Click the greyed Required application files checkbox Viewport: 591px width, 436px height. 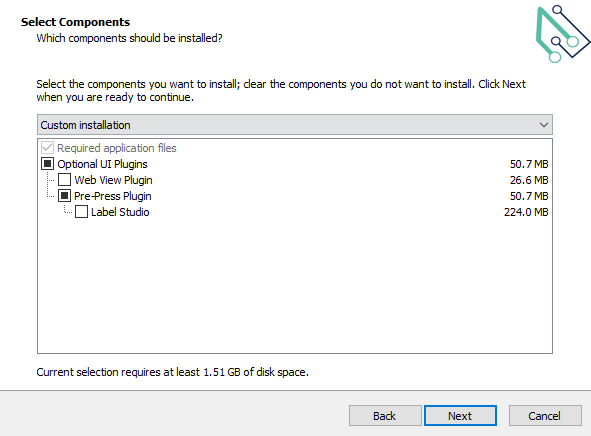pos(47,148)
